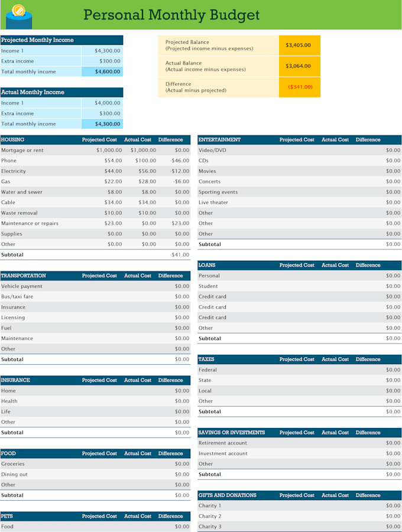402x532 pixels.
Task: Click the Bus/taxi fare row label
Action: tap(17, 297)
